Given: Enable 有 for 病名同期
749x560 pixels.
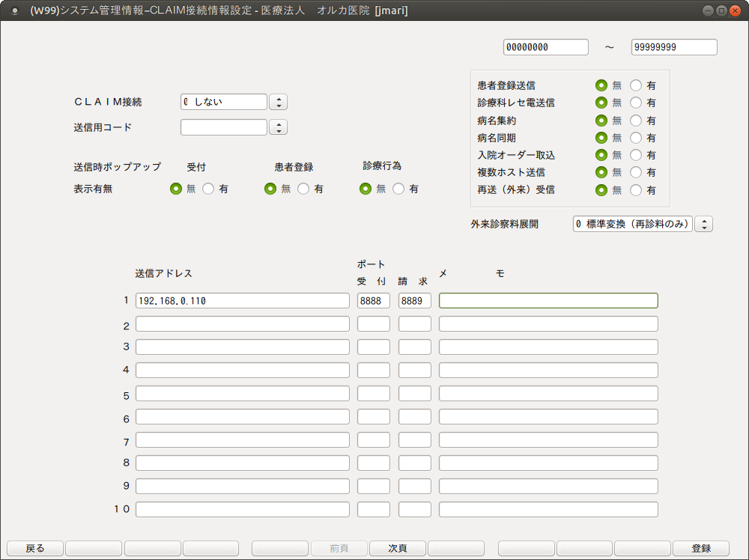Looking at the screenshot, I should [x=634, y=138].
